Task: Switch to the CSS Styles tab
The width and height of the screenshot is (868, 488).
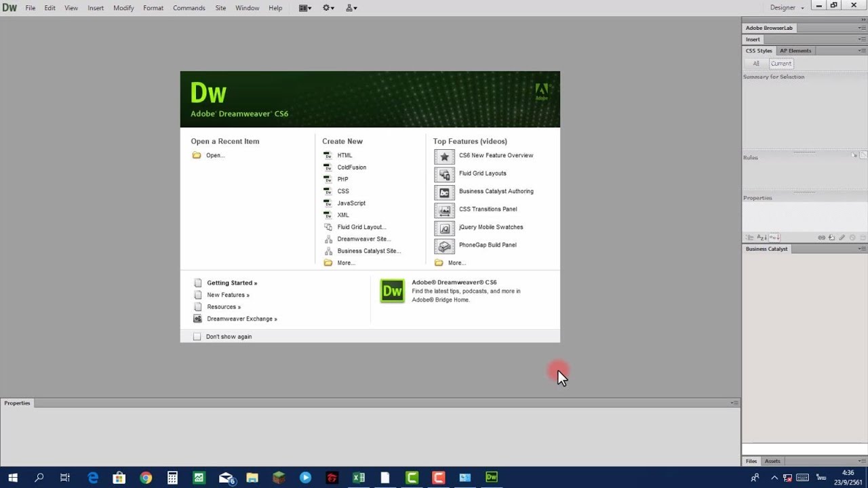Action: pos(759,51)
